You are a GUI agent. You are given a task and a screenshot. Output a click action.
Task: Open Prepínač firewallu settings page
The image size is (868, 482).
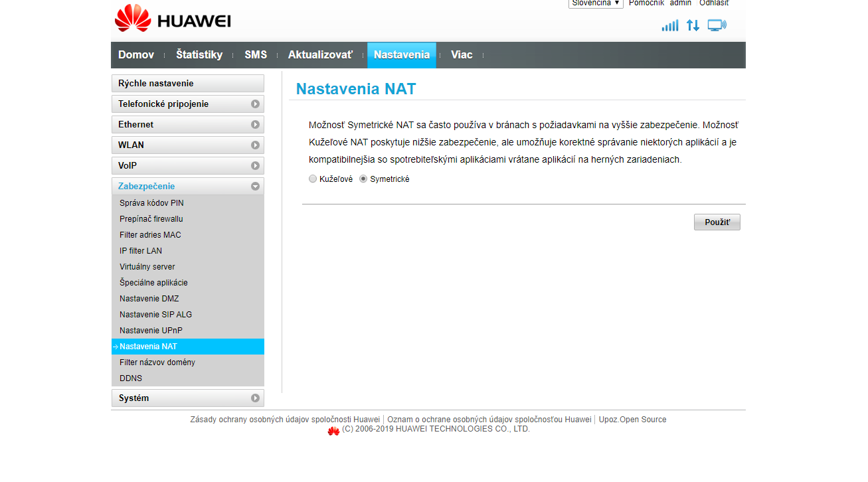tap(151, 219)
